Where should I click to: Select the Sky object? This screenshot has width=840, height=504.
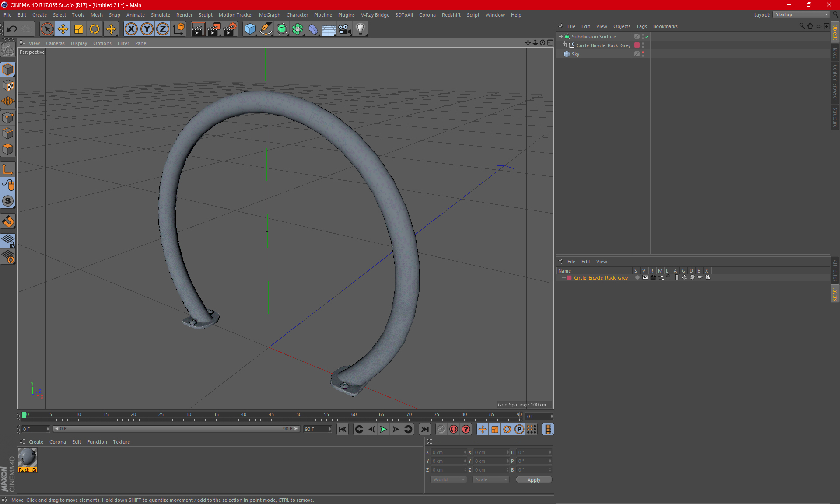tap(575, 54)
